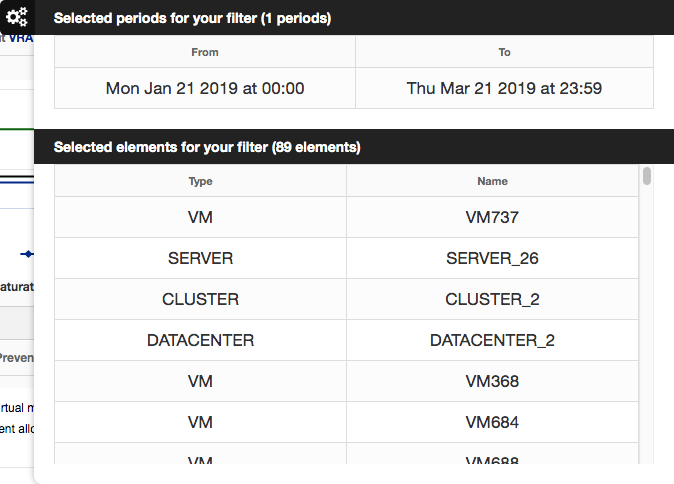Viewport: 674px width, 484px height.
Task: Click the SERVER type cell
Action: click(200, 258)
